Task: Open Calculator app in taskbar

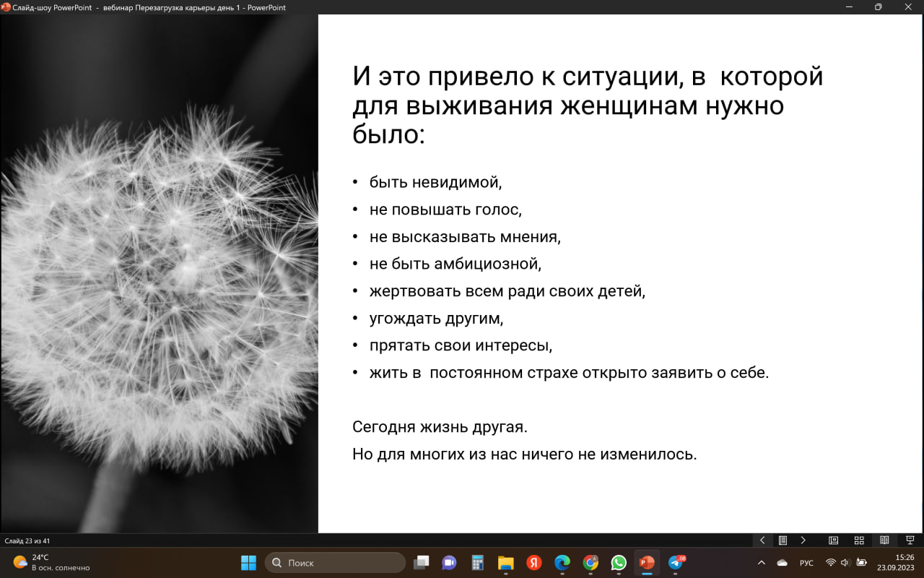Action: pos(477,563)
